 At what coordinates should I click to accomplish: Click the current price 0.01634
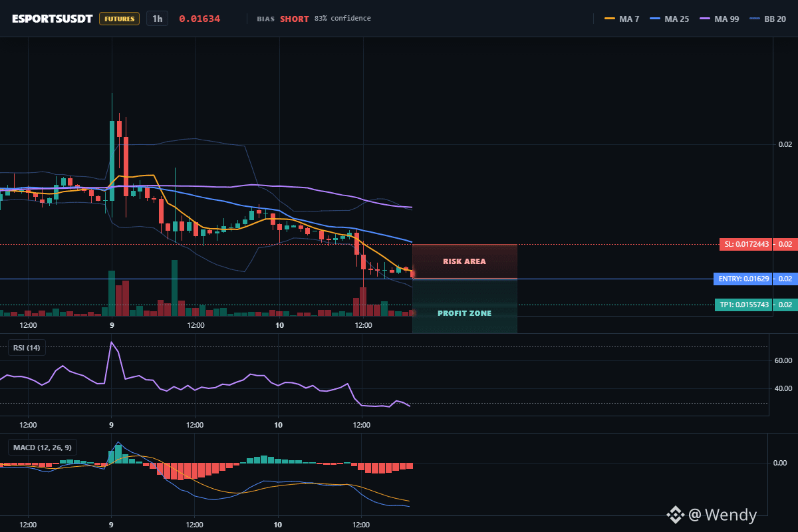199,19
